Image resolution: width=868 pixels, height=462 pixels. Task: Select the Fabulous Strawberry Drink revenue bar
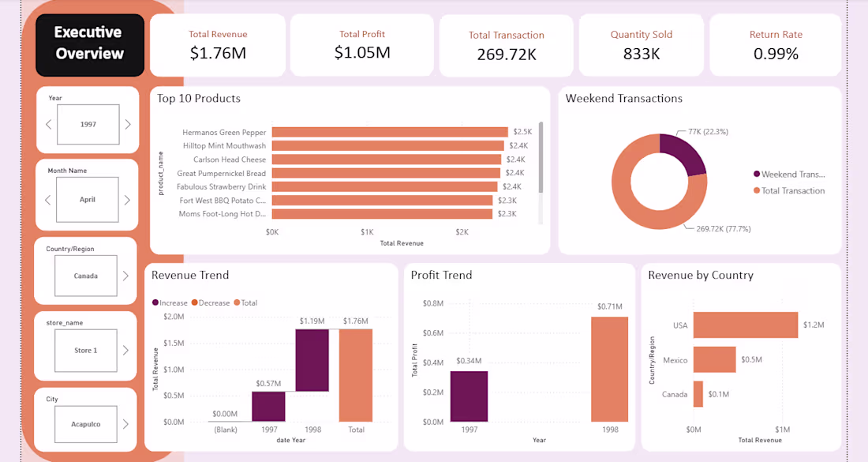coord(385,186)
